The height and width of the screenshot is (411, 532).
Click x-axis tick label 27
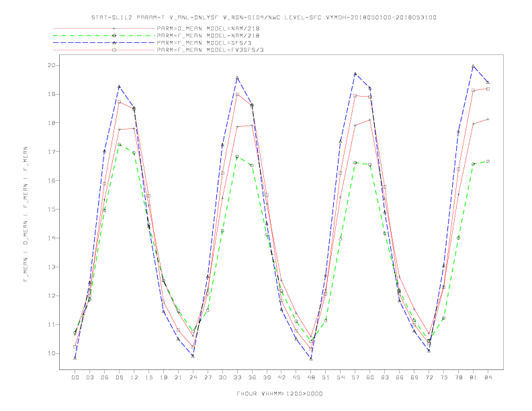(x=208, y=377)
